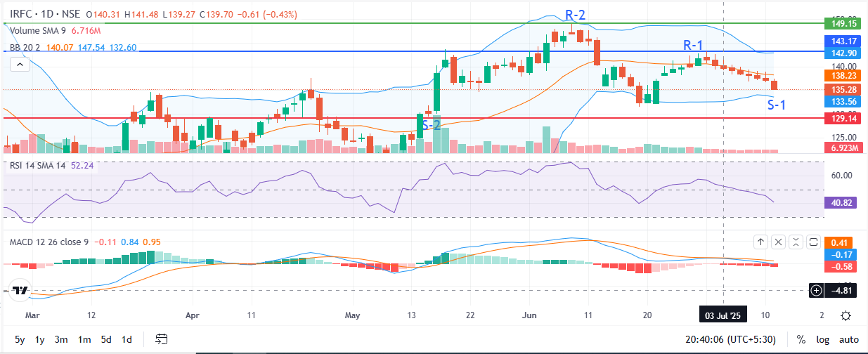Select the 5d date range
868x354 pixels.
click(106, 339)
